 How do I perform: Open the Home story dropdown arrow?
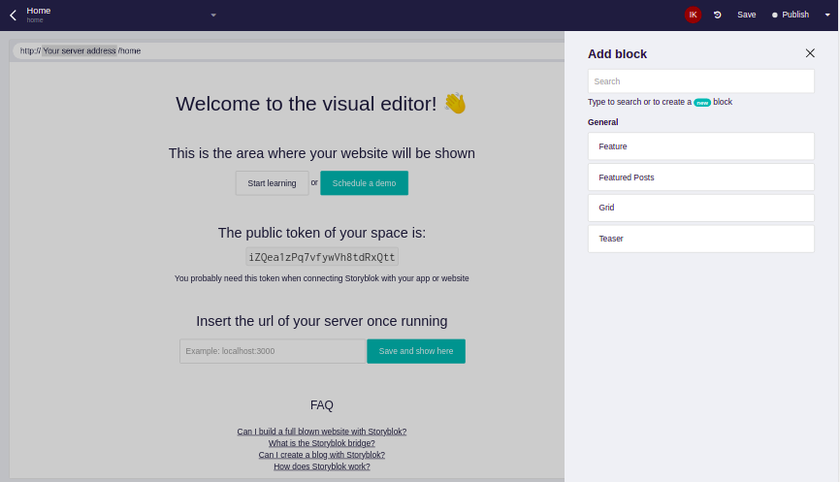coord(213,15)
